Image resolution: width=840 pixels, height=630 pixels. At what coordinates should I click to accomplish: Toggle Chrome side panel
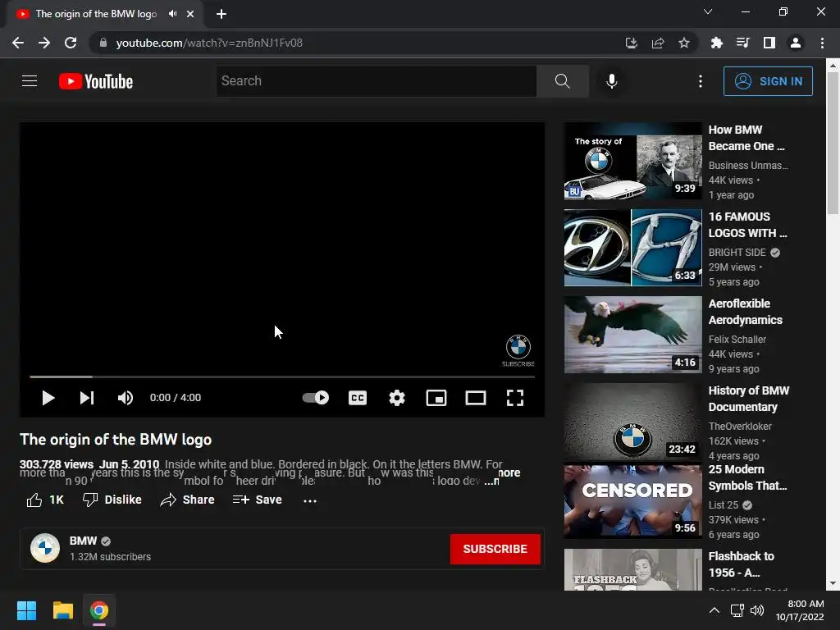(x=769, y=43)
